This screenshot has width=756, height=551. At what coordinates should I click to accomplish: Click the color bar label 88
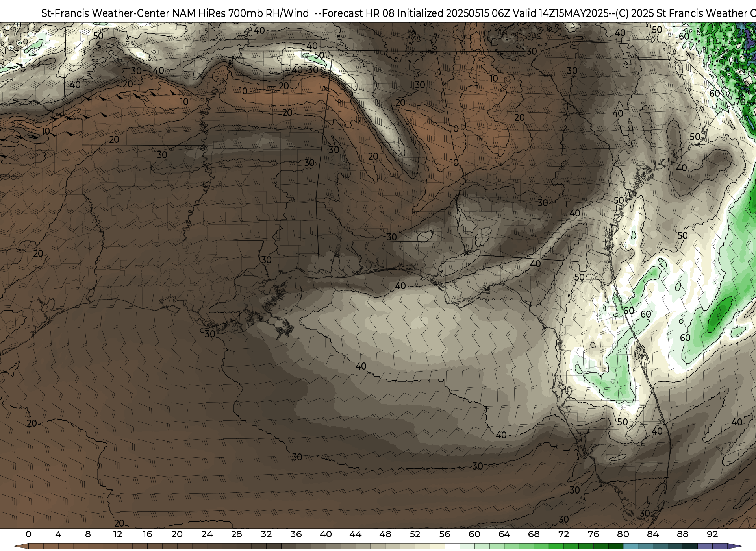click(683, 534)
